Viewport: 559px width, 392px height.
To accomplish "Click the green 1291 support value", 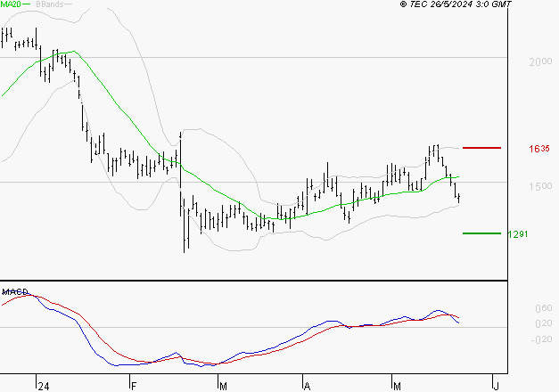I will (518, 234).
